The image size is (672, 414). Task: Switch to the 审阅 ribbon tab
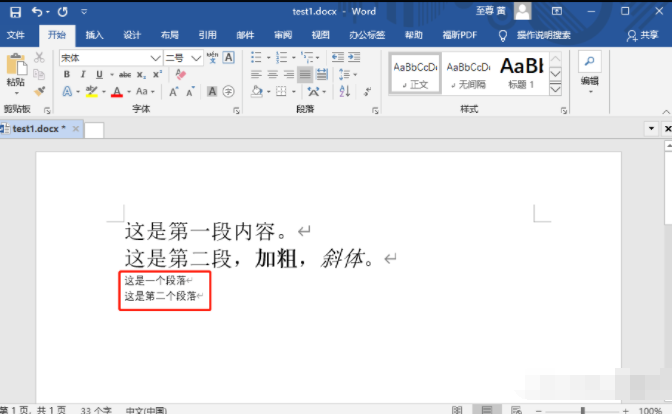click(x=283, y=35)
